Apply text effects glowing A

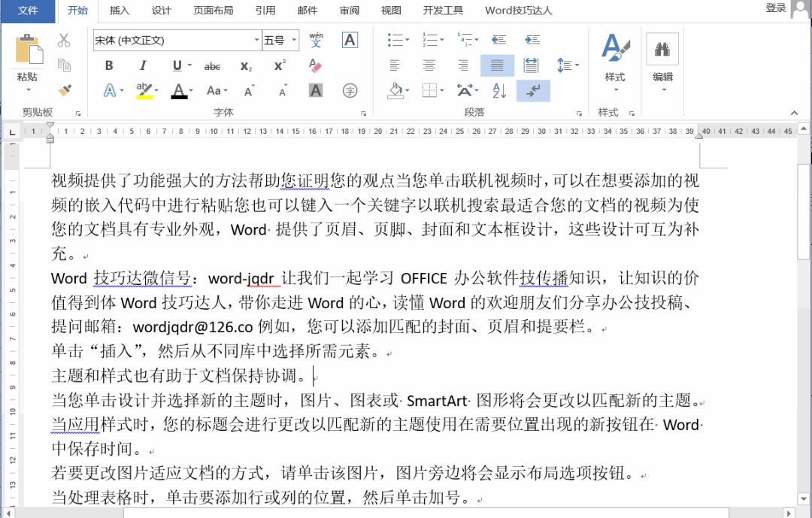tap(110, 91)
